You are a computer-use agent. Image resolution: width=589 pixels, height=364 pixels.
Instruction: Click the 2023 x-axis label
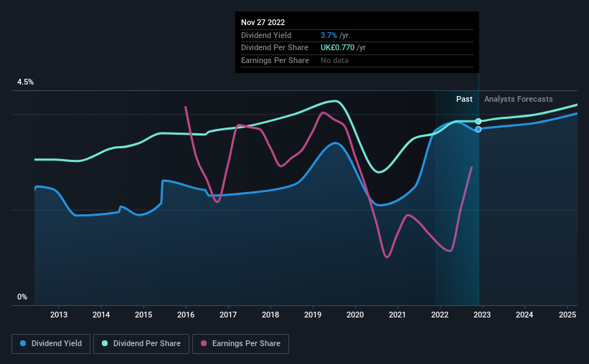pyautogui.click(x=482, y=315)
